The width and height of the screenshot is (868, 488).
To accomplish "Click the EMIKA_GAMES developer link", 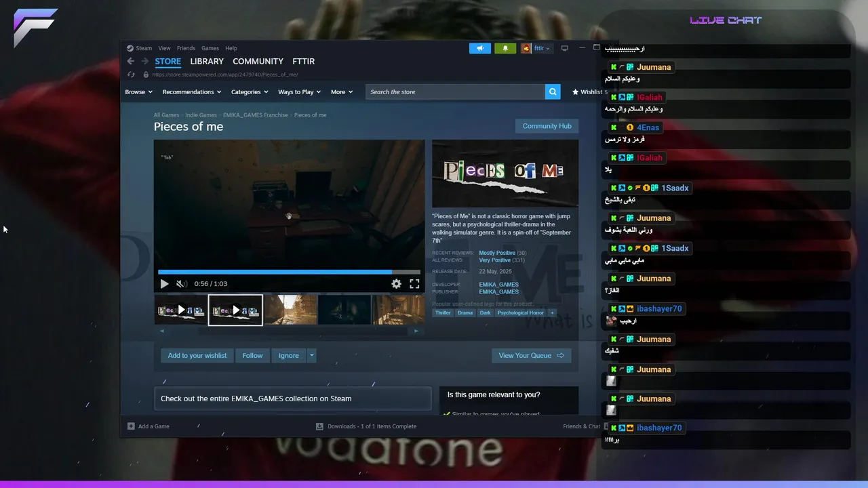I will 498,285.
